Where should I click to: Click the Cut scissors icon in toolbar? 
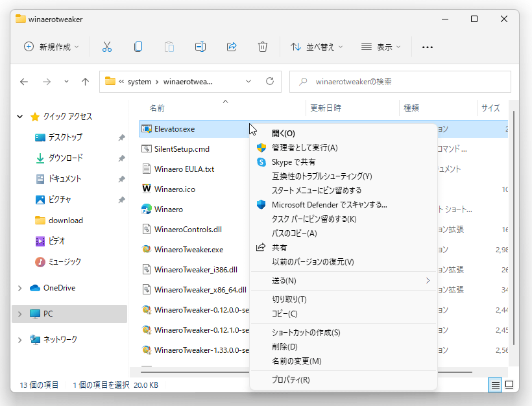click(107, 47)
